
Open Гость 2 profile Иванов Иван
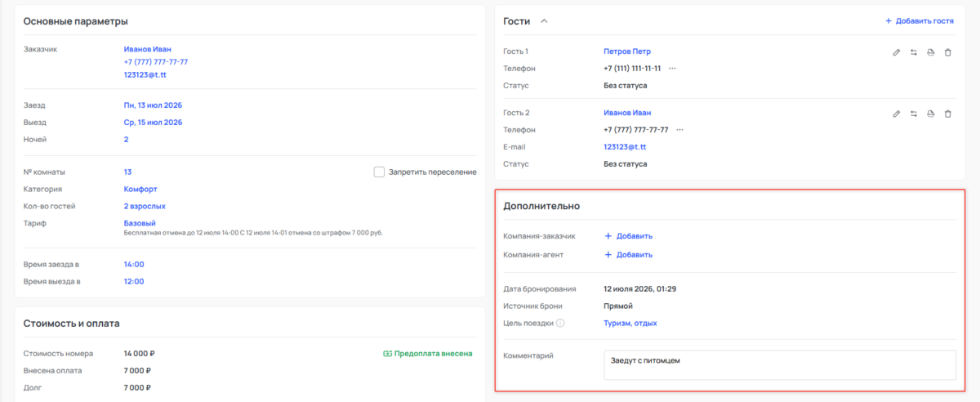(x=627, y=113)
